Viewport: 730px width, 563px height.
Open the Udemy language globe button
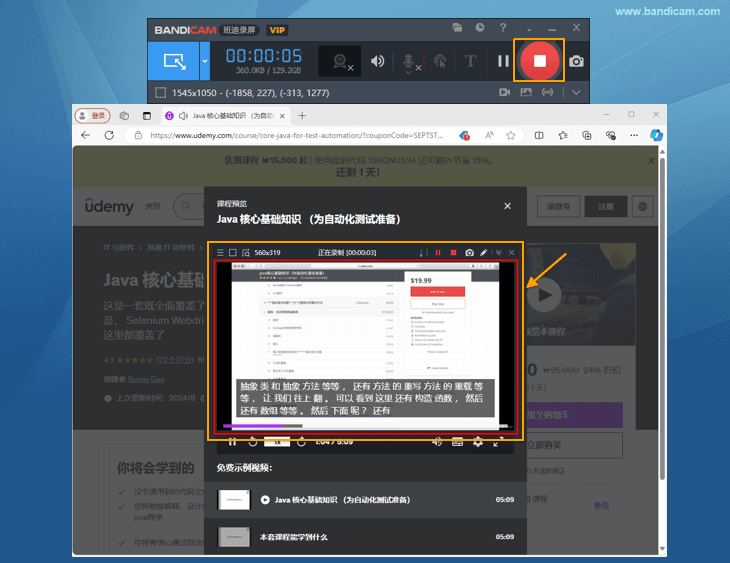[642, 206]
